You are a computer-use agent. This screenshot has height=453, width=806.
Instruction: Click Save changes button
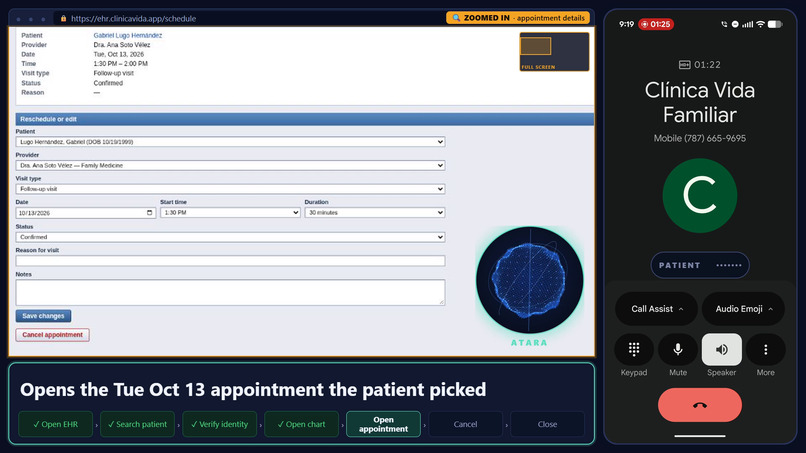tap(43, 316)
